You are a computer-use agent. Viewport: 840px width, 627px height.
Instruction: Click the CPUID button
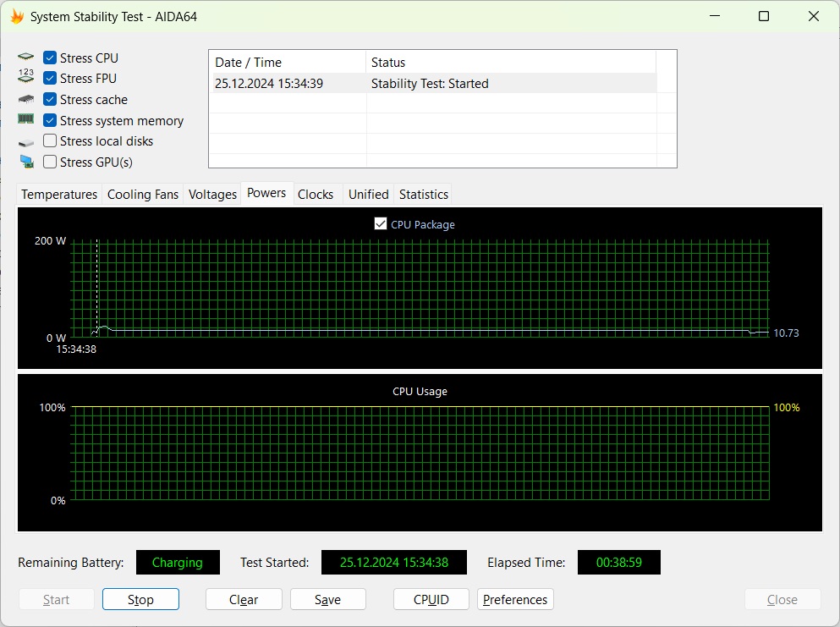tap(431, 599)
